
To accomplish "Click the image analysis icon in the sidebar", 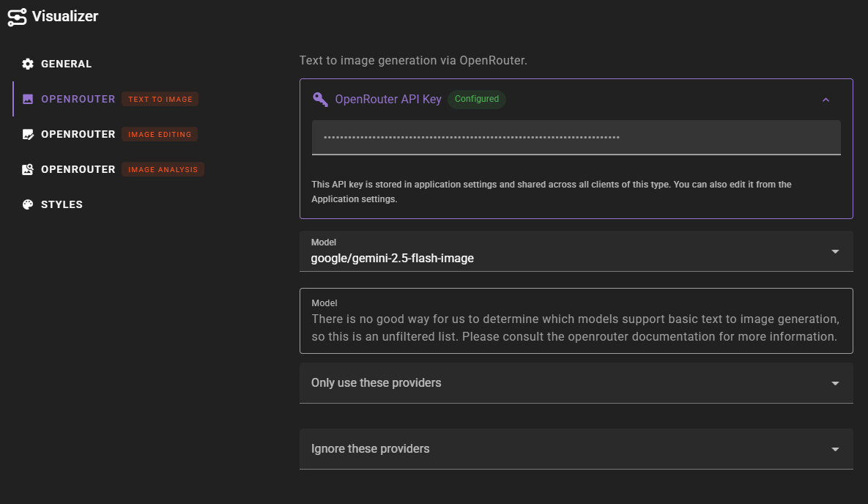I will 28,169.
